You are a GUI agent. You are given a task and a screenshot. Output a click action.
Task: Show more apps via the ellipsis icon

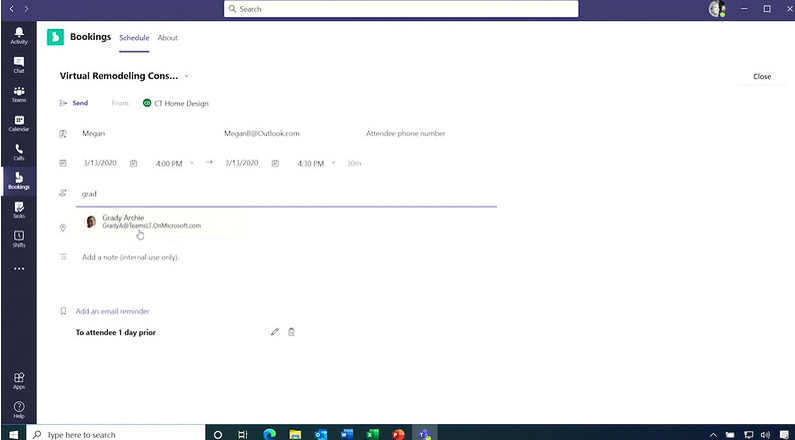(19, 269)
